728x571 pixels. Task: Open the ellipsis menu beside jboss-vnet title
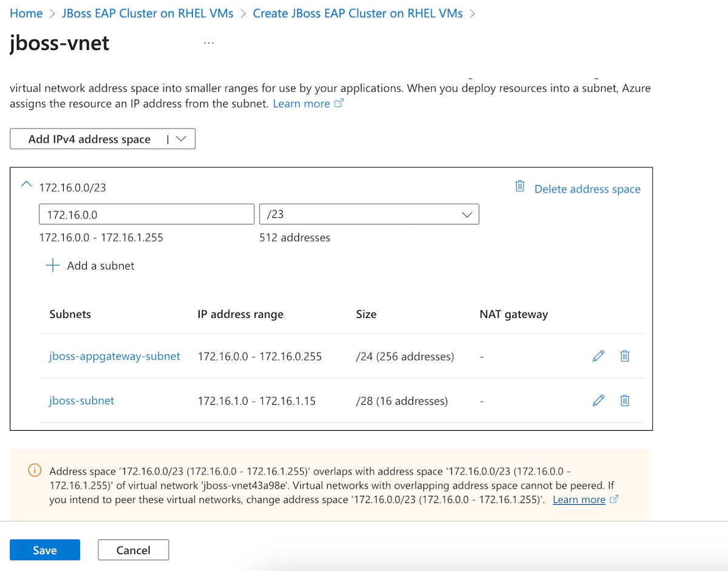click(209, 43)
